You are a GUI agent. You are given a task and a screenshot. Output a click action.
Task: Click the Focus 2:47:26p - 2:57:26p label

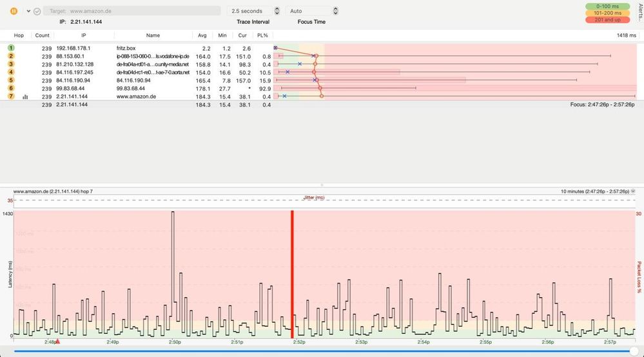pyautogui.click(x=602, y=104)
